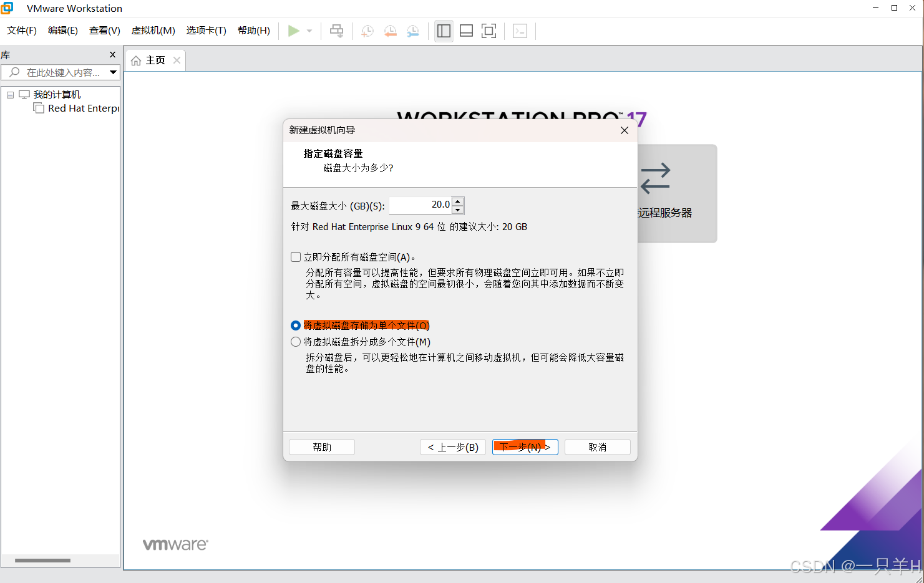Decrease disk size with down stepper arrow
924x583 pixels.
point(458,210)
